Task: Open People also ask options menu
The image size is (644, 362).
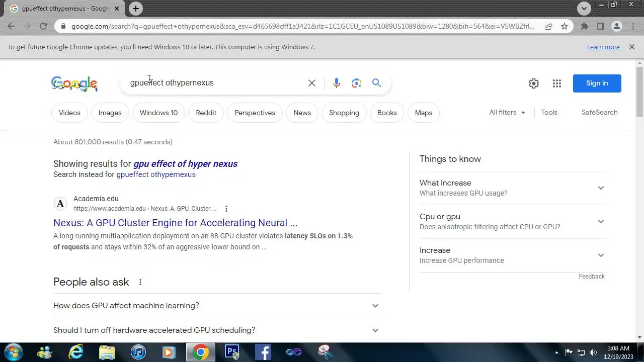Action: click(x=140, y=282)
